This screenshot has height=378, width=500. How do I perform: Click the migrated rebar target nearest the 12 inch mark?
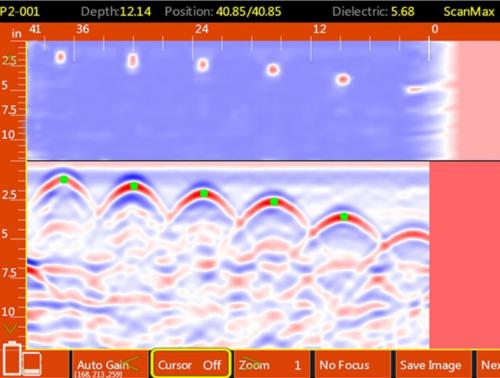(343, 80)
